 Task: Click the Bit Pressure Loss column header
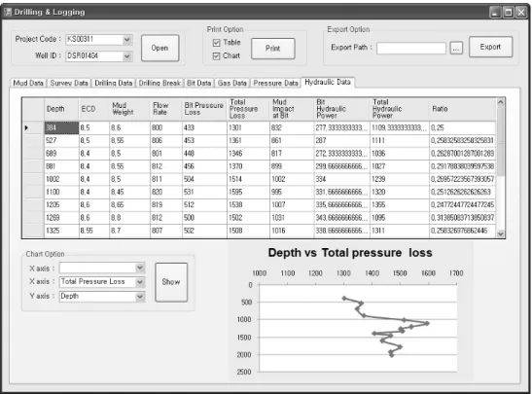[204, 109]
